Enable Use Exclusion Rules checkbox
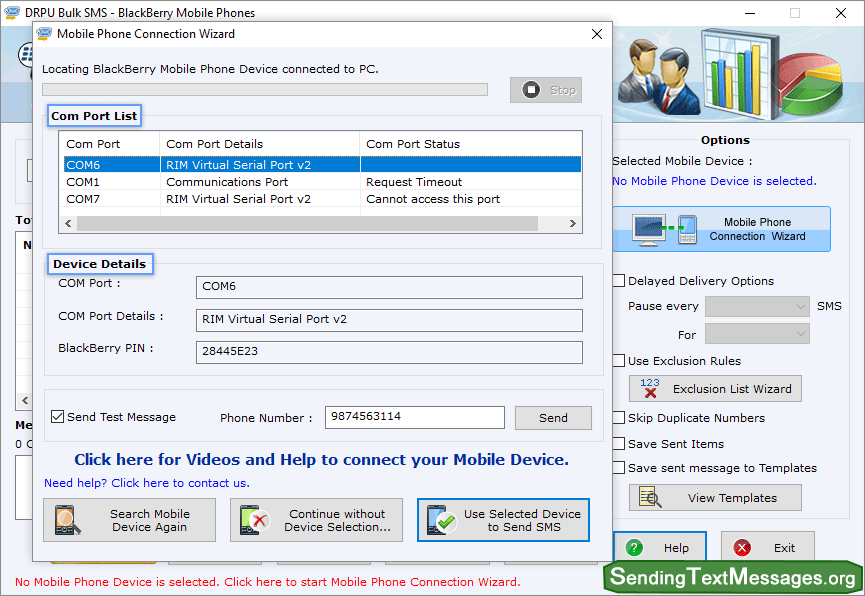Viewport: 865px width, 596px height. click(x=619, y=360)
